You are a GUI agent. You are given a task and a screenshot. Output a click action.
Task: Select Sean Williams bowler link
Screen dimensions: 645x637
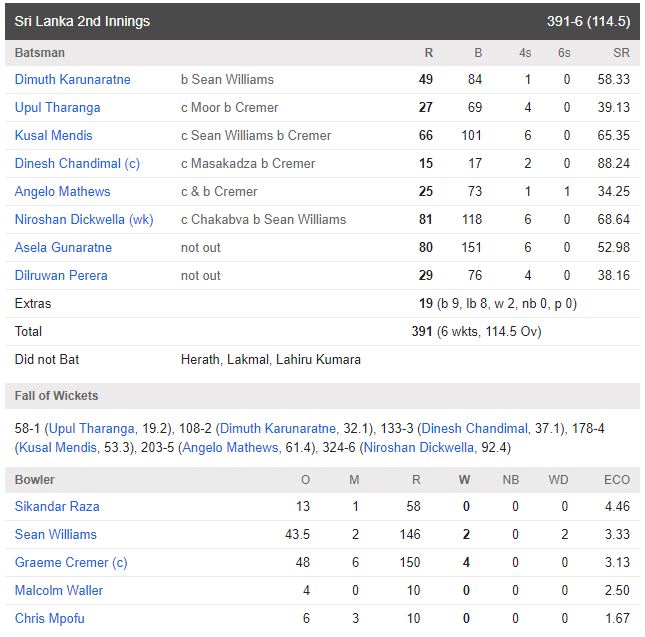coord(56,534)
